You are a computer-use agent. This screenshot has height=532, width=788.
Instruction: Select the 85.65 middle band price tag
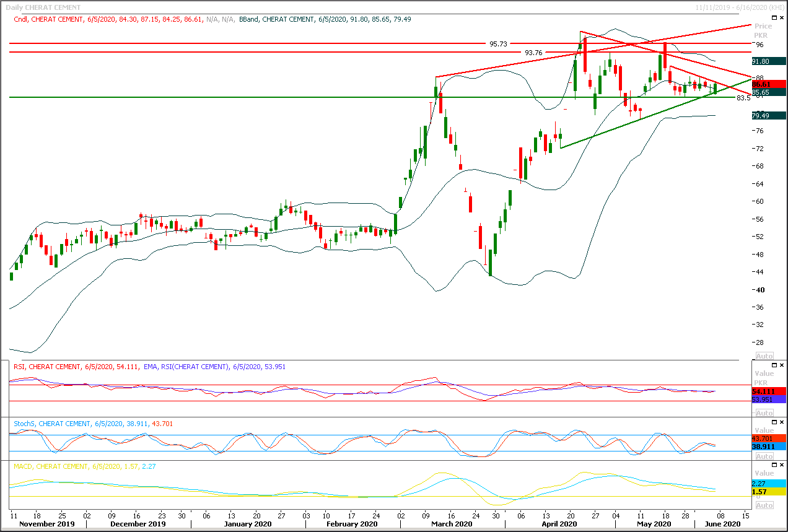pos(768,92)
